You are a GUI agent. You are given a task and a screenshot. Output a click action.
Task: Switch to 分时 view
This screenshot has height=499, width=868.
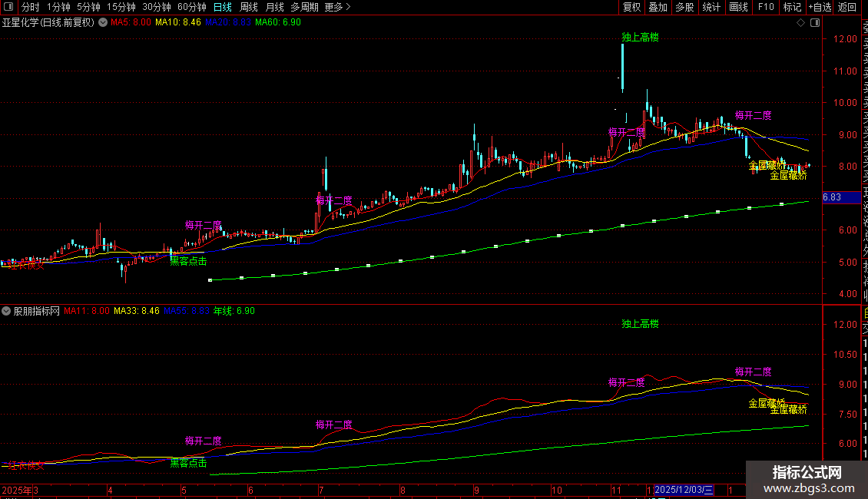(31, 7)
